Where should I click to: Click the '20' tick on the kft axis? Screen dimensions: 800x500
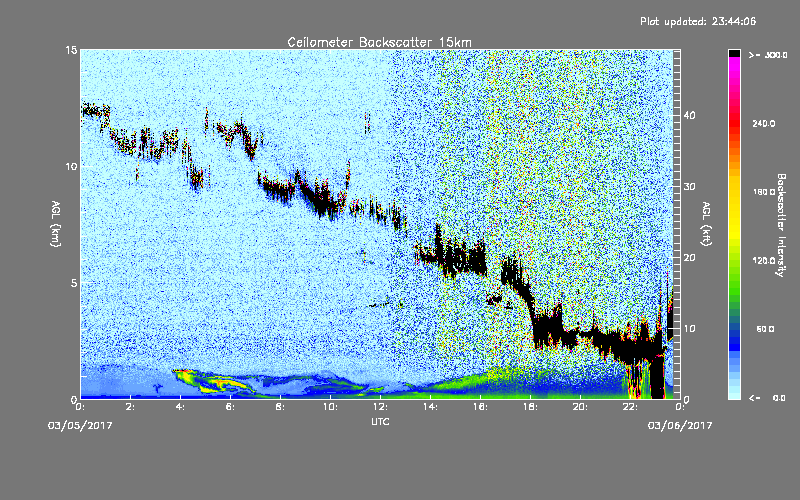pyautogui.click(x=689, y=258)
